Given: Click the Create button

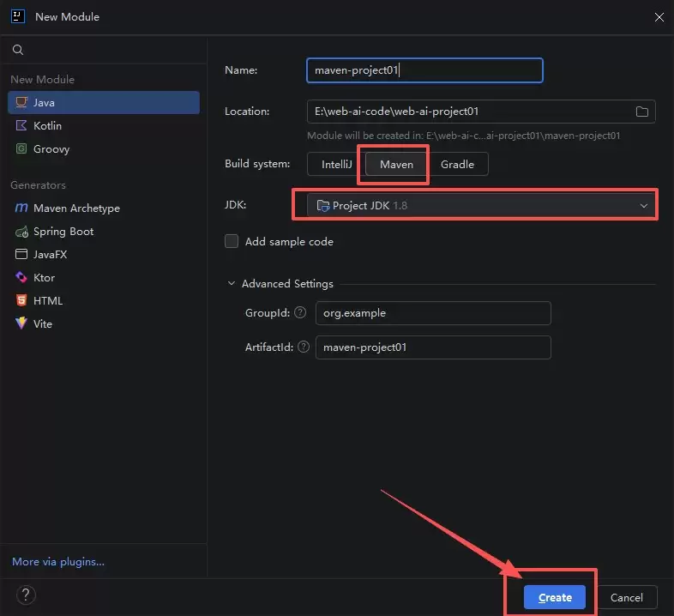Looking at the screenshot, I should point(555,597).
